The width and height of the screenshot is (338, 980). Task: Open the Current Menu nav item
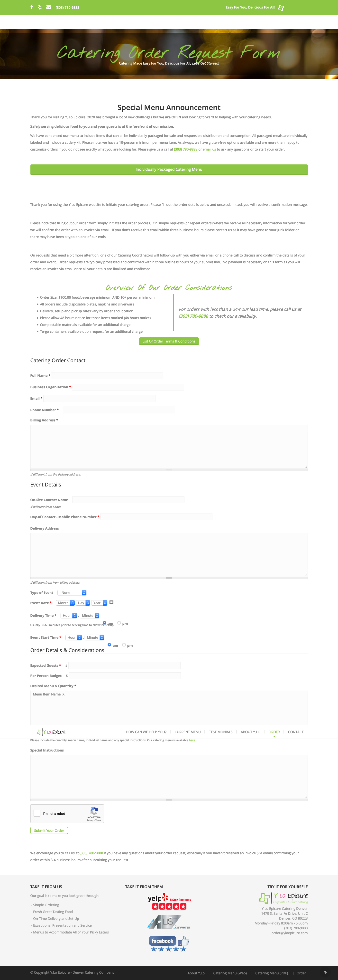click(187, 732)
